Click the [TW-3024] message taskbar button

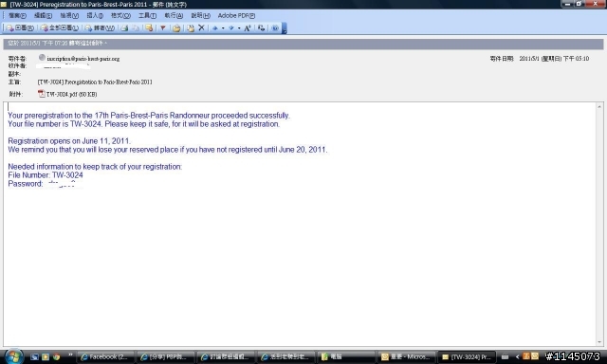click(466, 356)
